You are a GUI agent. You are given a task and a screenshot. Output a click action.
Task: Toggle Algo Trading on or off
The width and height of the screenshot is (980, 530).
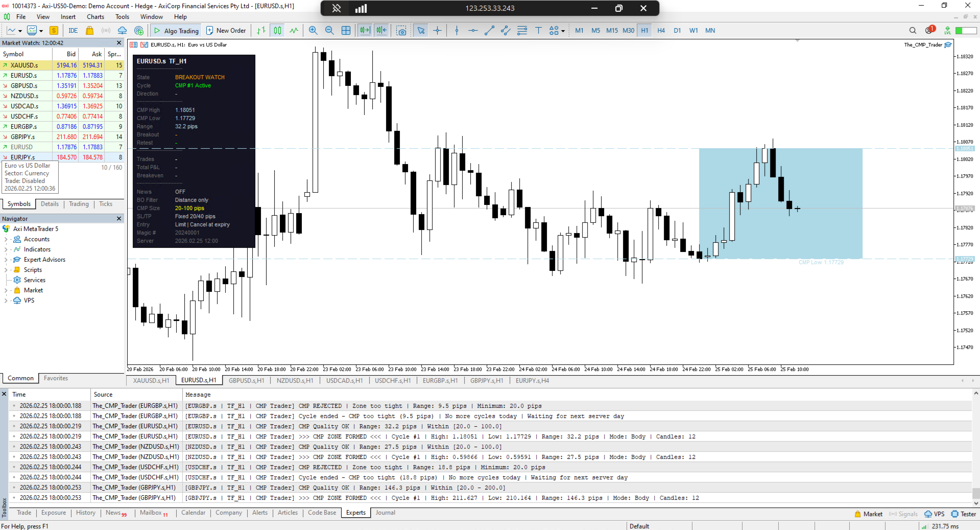click(176, 31)
